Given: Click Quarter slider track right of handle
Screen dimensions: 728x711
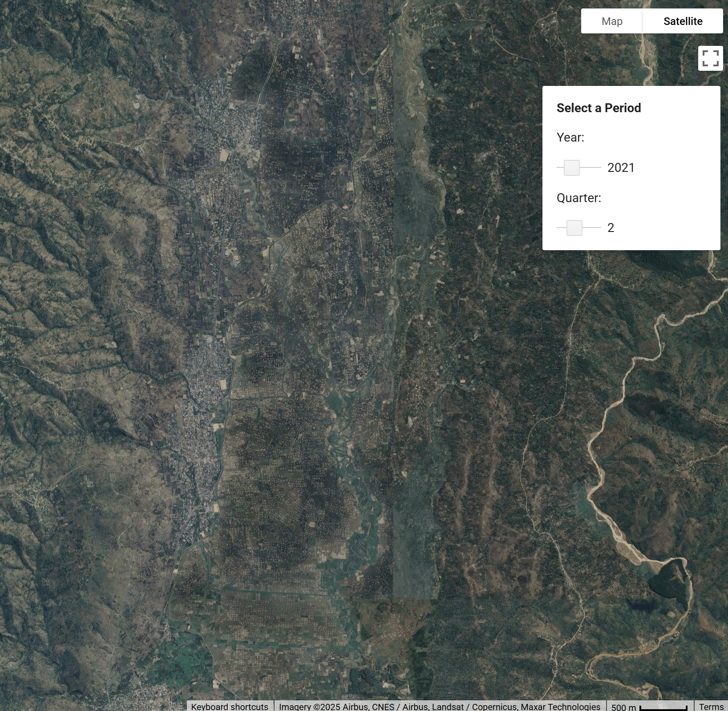Looking at the screenshot, I should pyautogui.click(x=592, y=228).
